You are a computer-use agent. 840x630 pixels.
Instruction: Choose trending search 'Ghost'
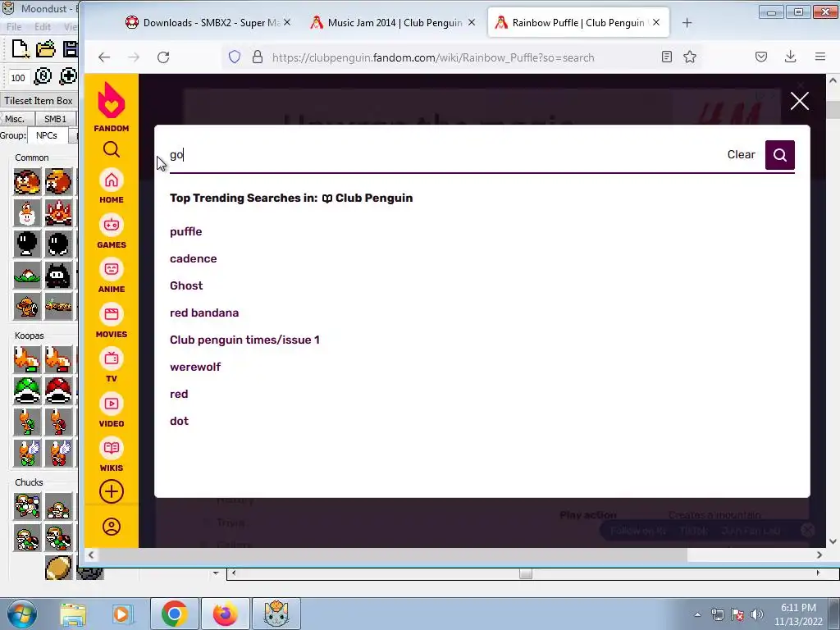186,285
